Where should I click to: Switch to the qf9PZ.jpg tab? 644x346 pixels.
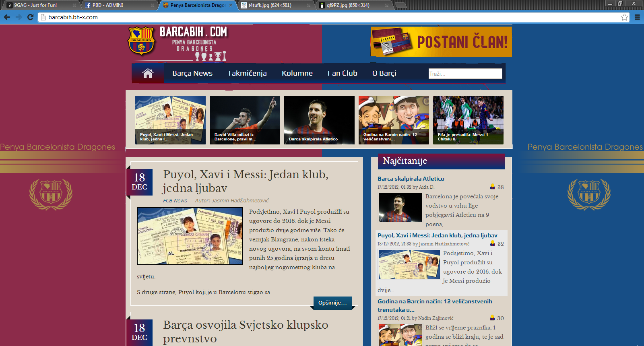pos(354,5)
